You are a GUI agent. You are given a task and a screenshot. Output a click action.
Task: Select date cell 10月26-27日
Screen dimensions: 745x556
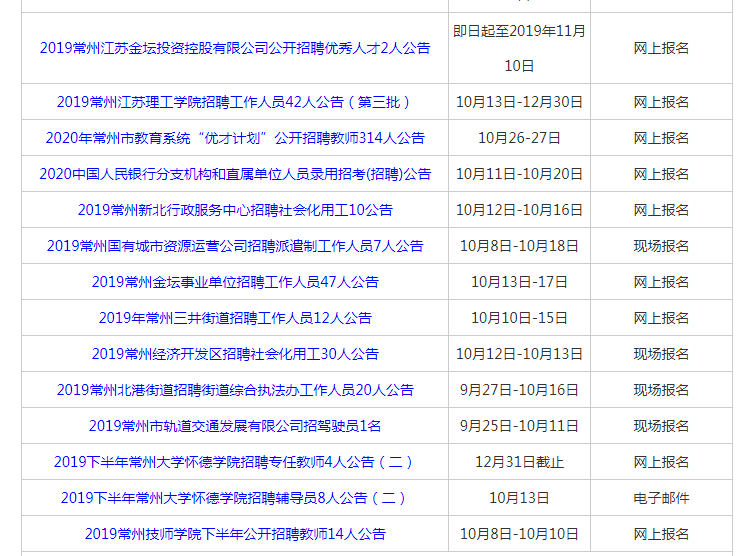(519, 138)
